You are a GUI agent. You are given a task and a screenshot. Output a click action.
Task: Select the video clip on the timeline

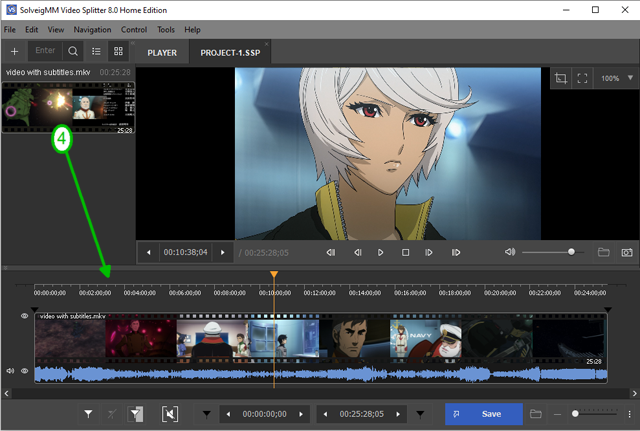[x=321, y=339]
